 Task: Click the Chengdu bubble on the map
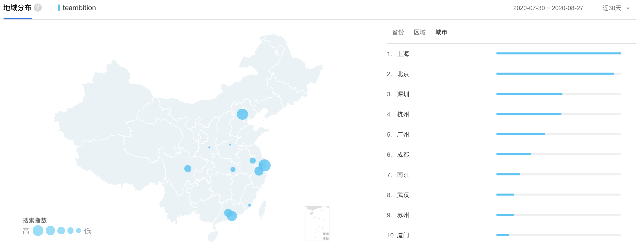(x=188, y=169)
